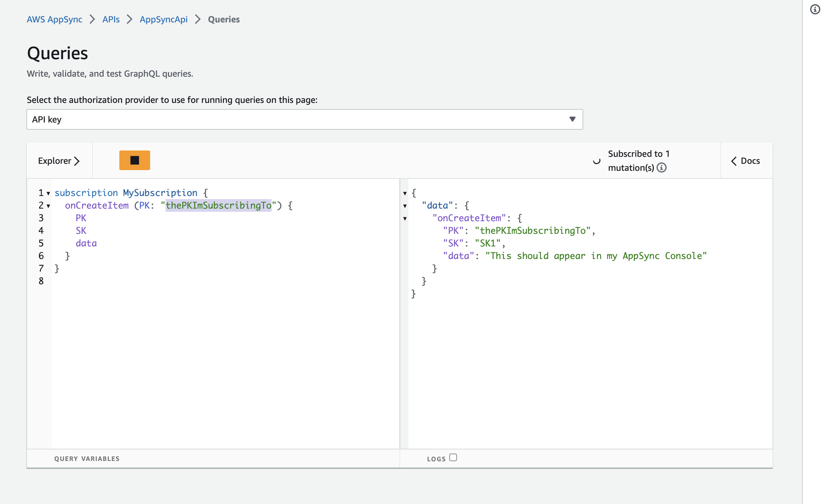The width and height of the screenshot is (828, 504).
Task: Click the info icon beside mutation(s)
Action: (661, 168)
